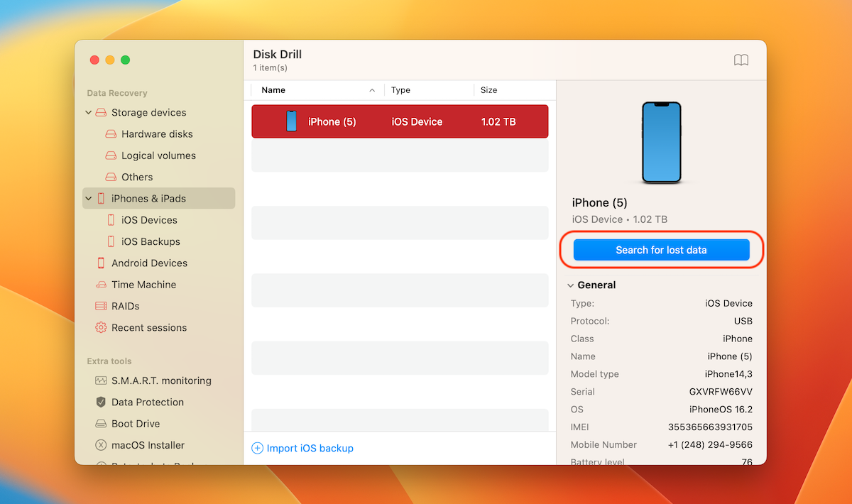Open the help book icon
The height and width of the screenshot is (504, 852).
tap(741, 60)
